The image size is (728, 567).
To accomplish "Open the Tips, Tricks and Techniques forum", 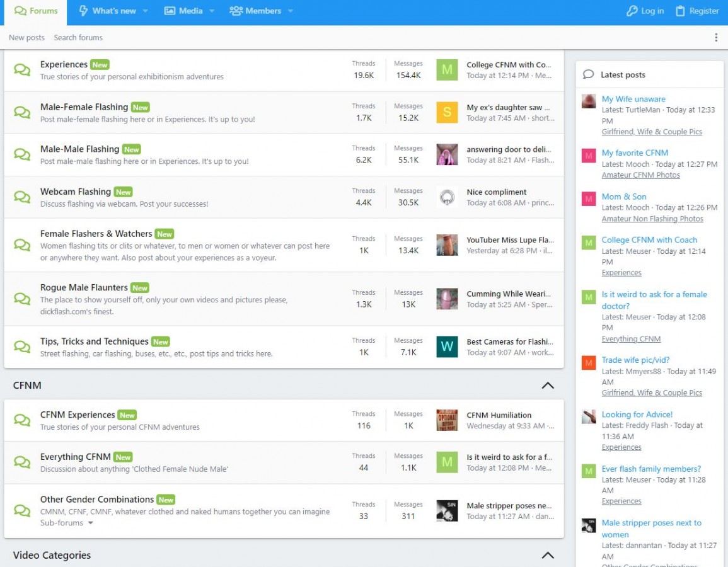I will [95, 341].
